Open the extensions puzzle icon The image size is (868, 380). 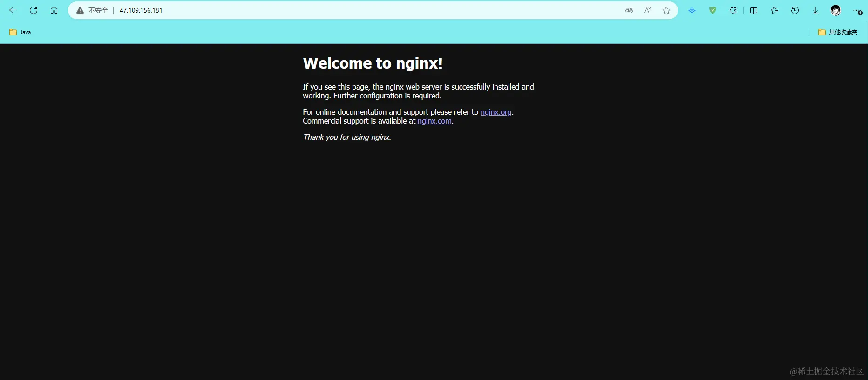(733, 10)
